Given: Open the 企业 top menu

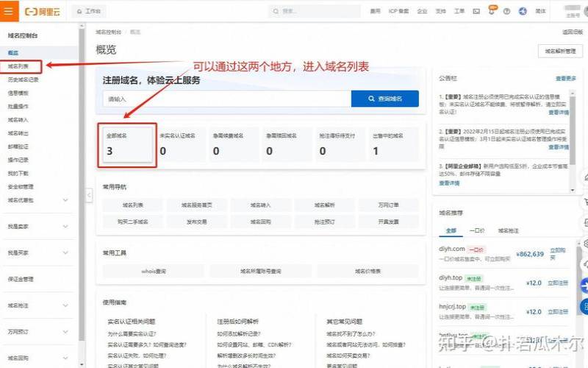Looking at the screenshot, I should click(x=422, y=11).
